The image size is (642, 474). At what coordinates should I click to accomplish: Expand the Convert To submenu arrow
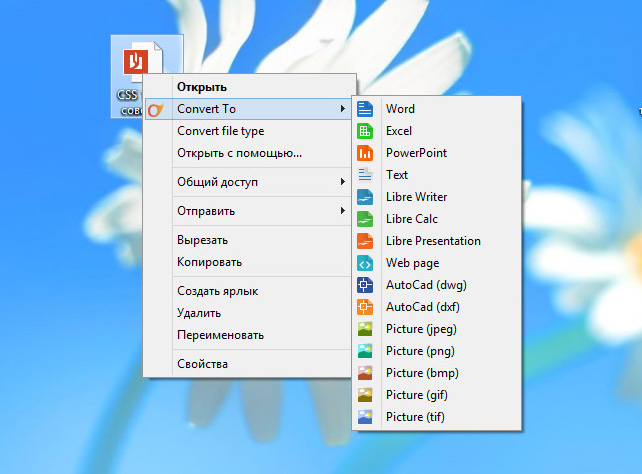342,108
